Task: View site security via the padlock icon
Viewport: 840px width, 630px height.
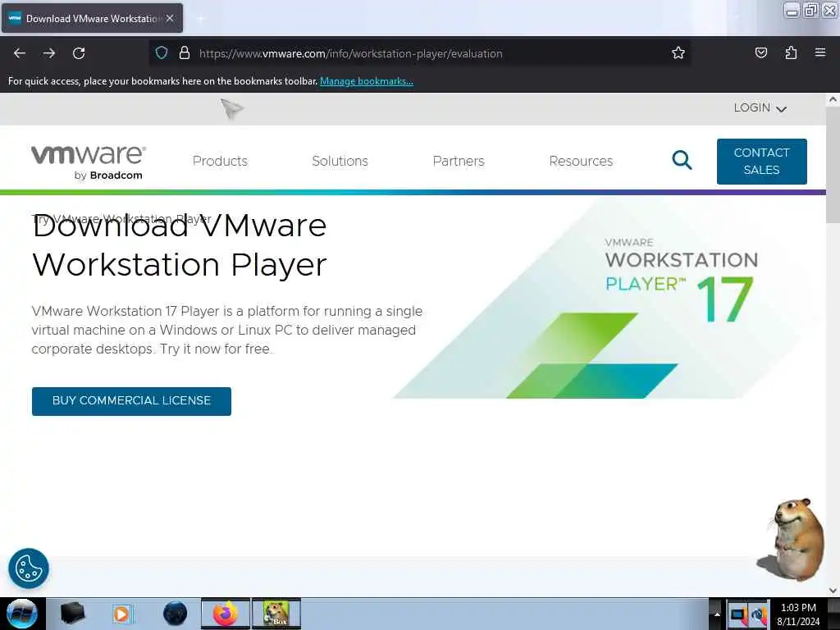Action: click(185, 53)
